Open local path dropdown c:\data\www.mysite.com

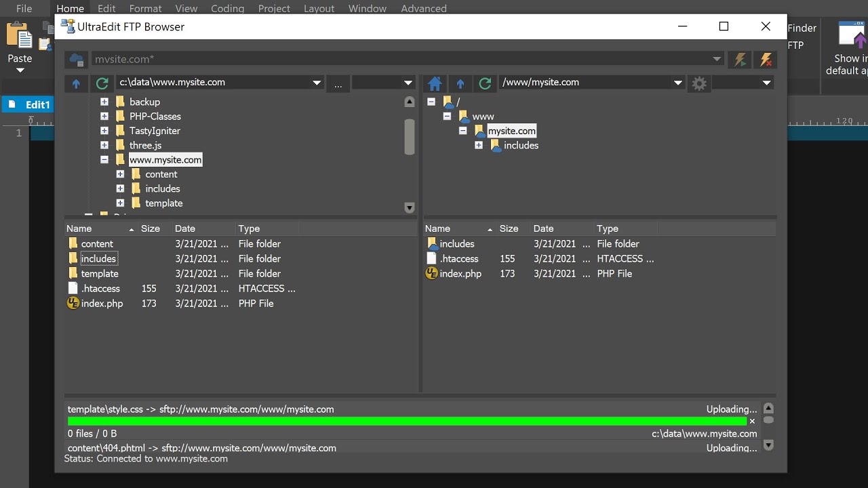pos(316,83)
